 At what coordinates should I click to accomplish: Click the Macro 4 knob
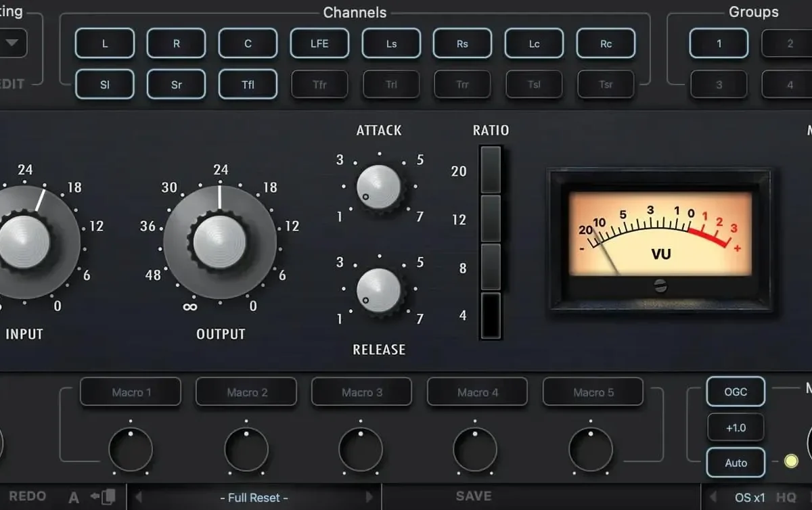(x=476, y=450)
